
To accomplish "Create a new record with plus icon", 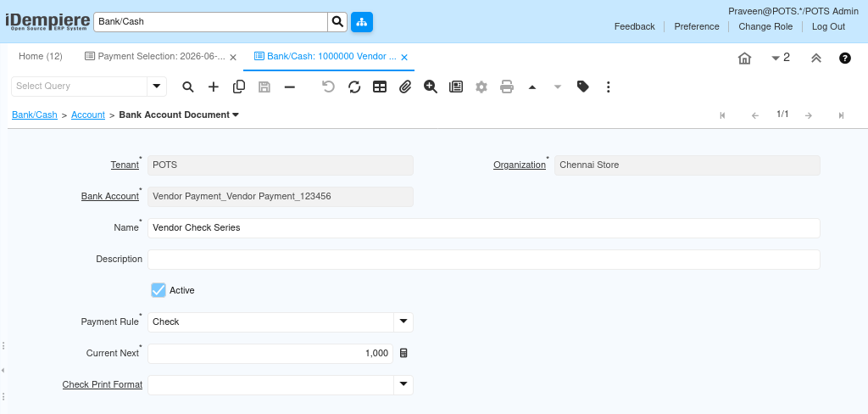I will (214, 87).
